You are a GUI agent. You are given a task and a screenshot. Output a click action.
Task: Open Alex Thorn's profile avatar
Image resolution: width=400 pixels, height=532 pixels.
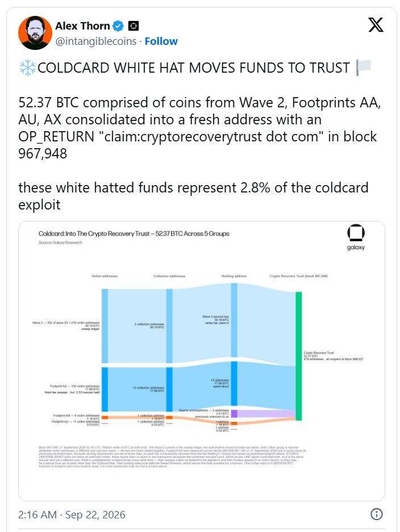click(35, 33)
